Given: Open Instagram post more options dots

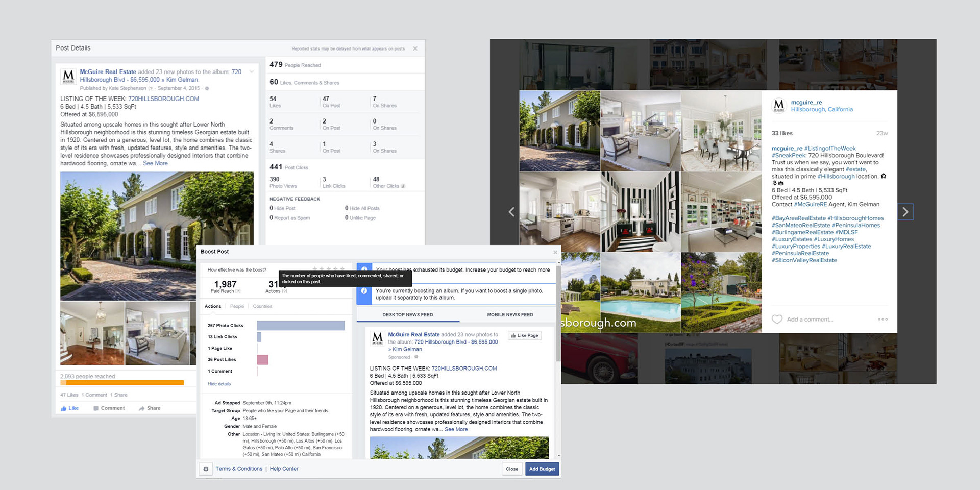Looking at the screenshot, I should pos(883,320).
